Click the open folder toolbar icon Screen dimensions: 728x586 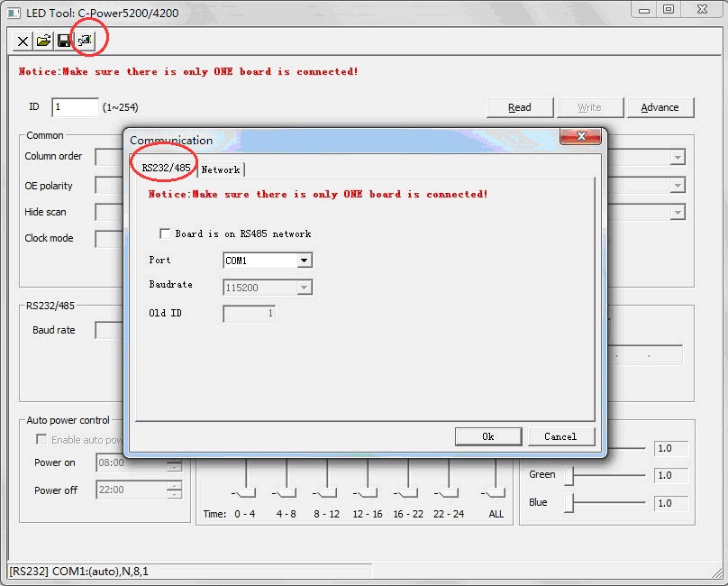click(x=43, y=41)
